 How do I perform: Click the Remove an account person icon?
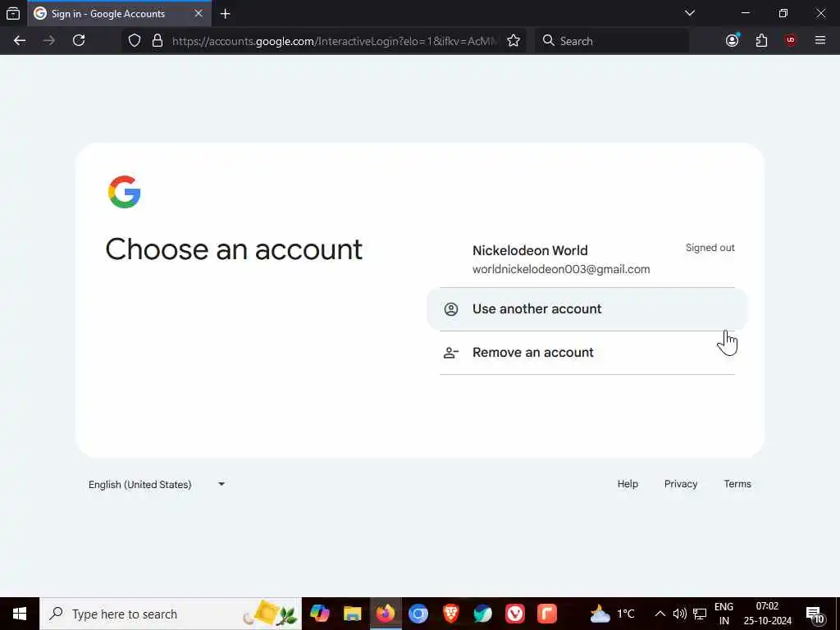451,353
